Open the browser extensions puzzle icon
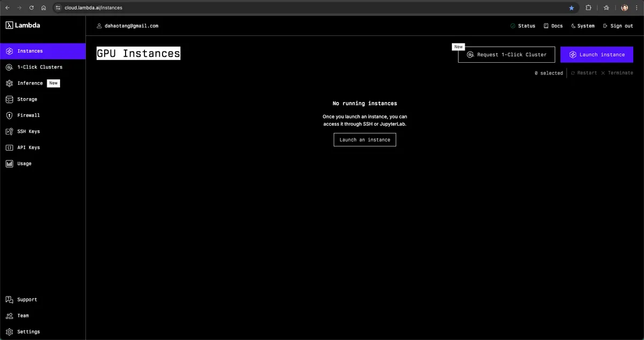This screenshot has height=340, width=644. (588, 8)
